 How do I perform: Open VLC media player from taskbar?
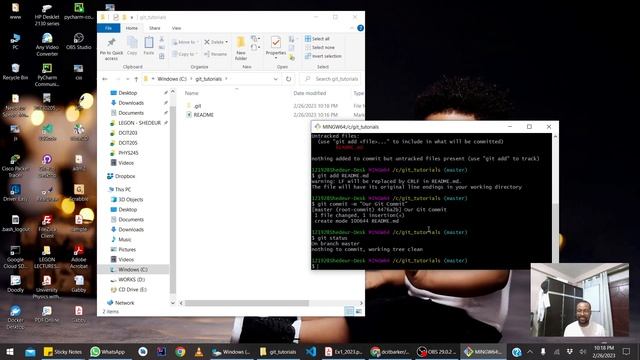coord(199,351)
